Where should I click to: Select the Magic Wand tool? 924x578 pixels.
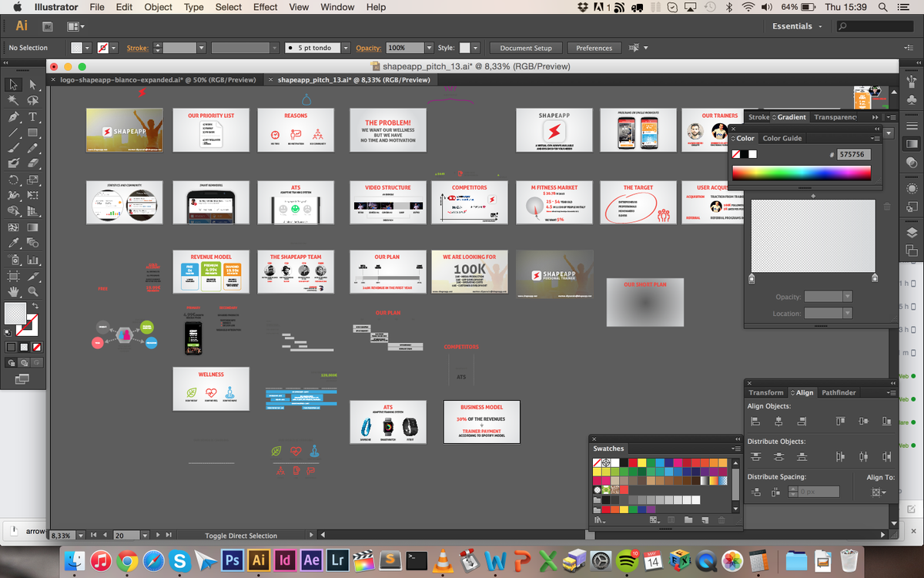click(x=13, y=101)
